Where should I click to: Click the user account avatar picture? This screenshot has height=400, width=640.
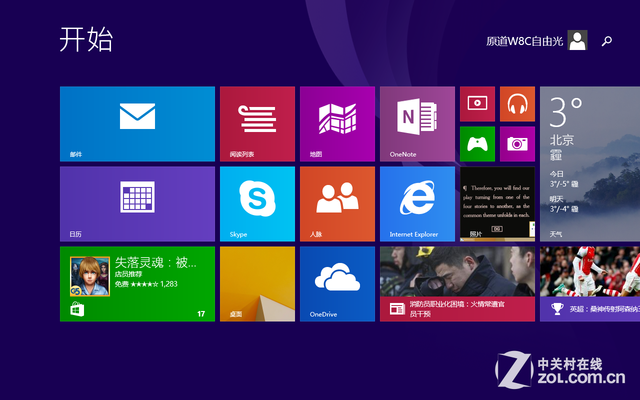tap(578, 40)
